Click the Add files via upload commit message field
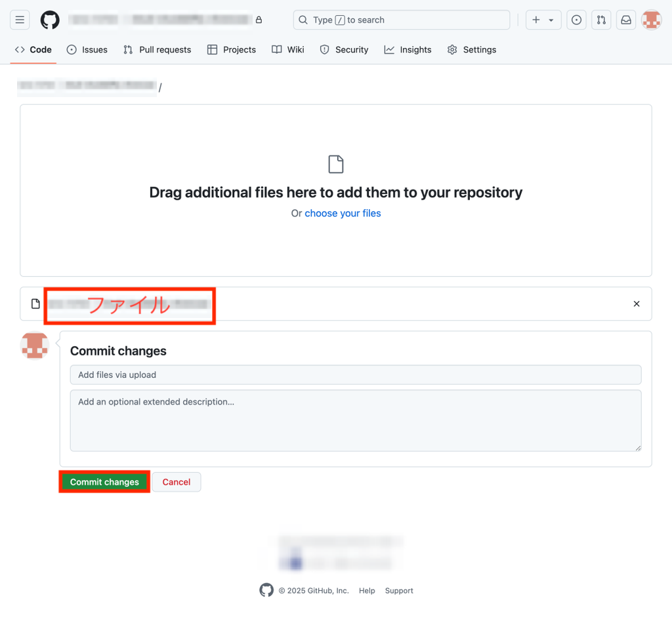The width and height of the screenshot is (672, 623). (356, 374)
